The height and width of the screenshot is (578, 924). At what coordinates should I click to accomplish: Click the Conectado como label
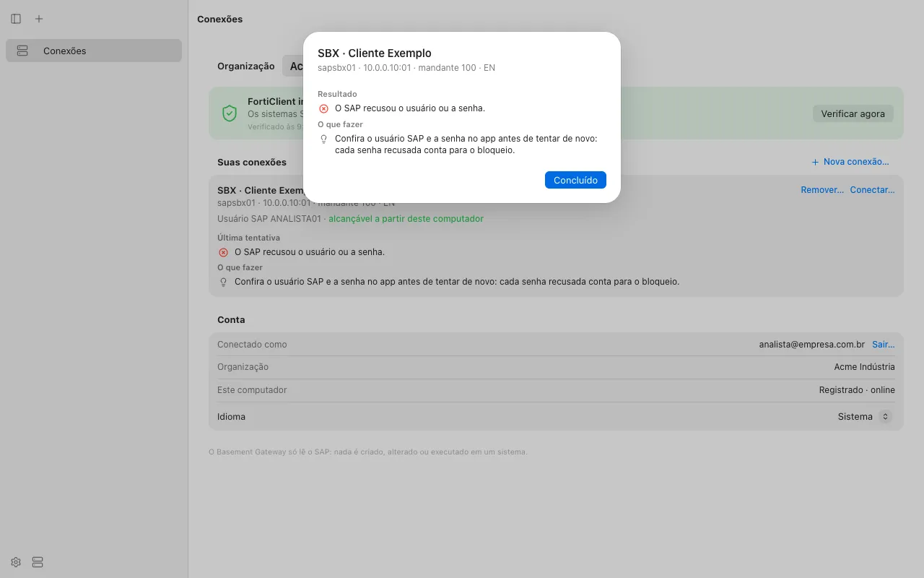(252, 345)
